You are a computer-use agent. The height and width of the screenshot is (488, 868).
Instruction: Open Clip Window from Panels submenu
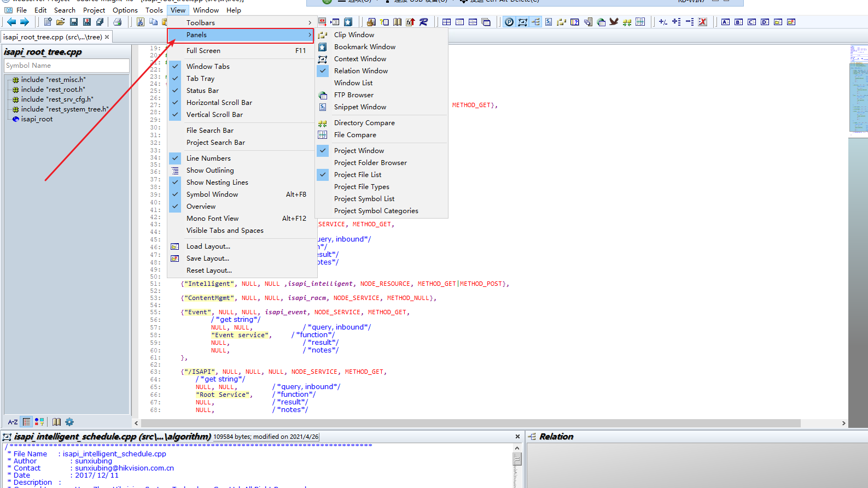381,34
